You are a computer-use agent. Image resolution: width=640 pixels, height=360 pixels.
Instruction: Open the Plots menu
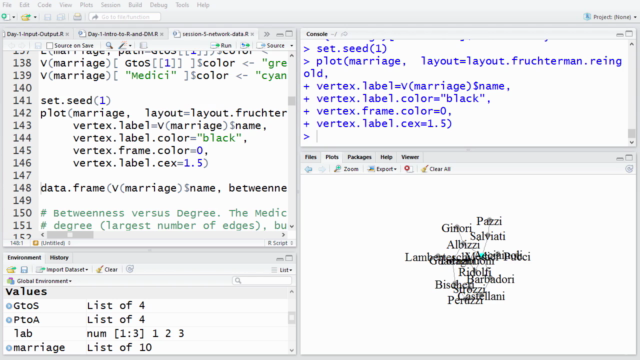pyautogui.click(x=86, y=5)
